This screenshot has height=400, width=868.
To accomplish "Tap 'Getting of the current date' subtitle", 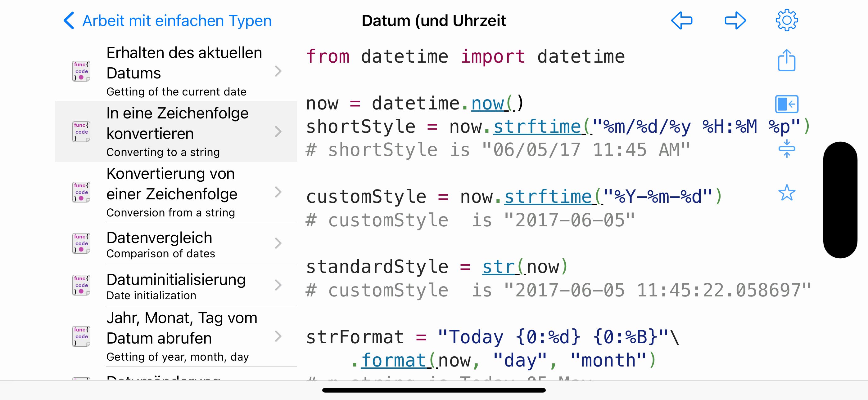I will point(176,91).
